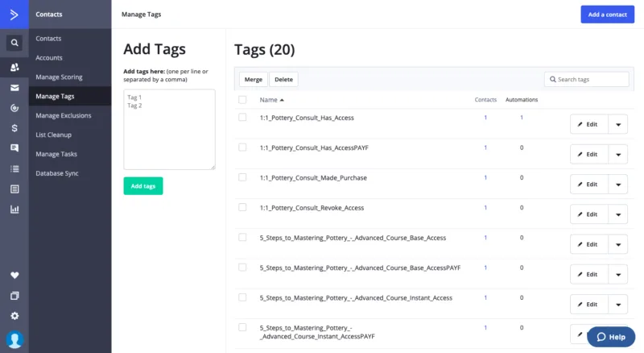This screenshot has height=353, width=644.
Task: Open Conversations via the chat bubble icon
Action: (x=14, y=148)
